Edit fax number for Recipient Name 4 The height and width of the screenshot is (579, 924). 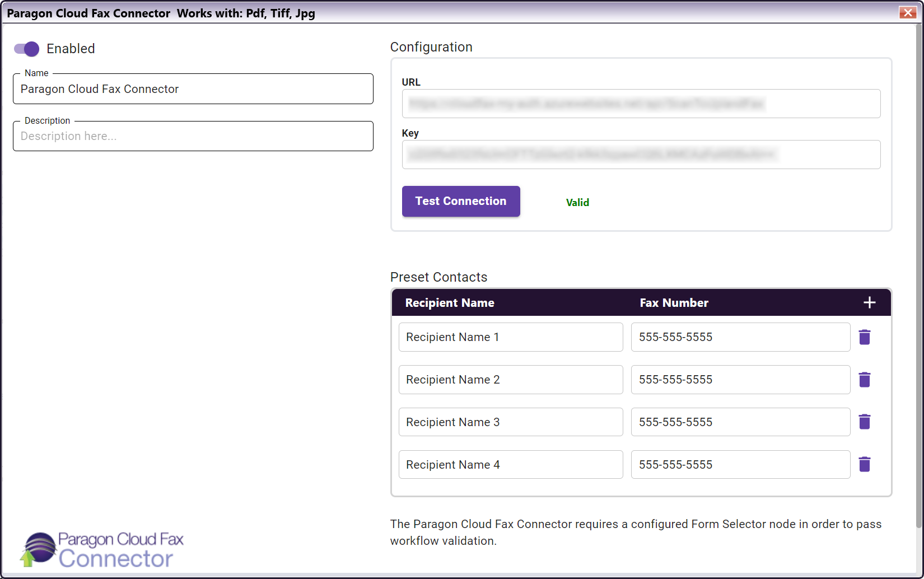[740, 465]
